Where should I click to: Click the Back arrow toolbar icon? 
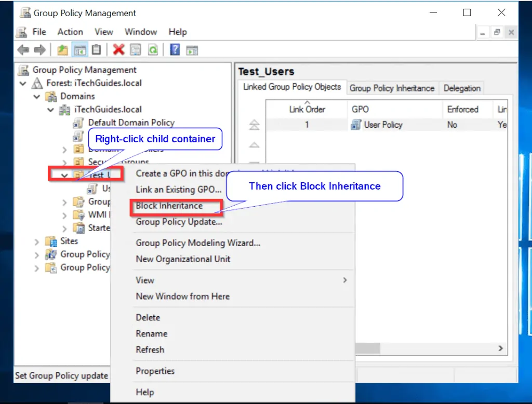23,50
